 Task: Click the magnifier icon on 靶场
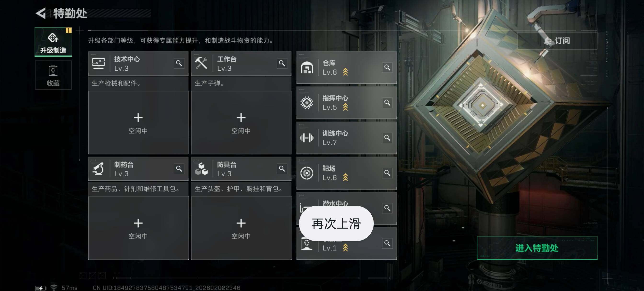[387, 173]
